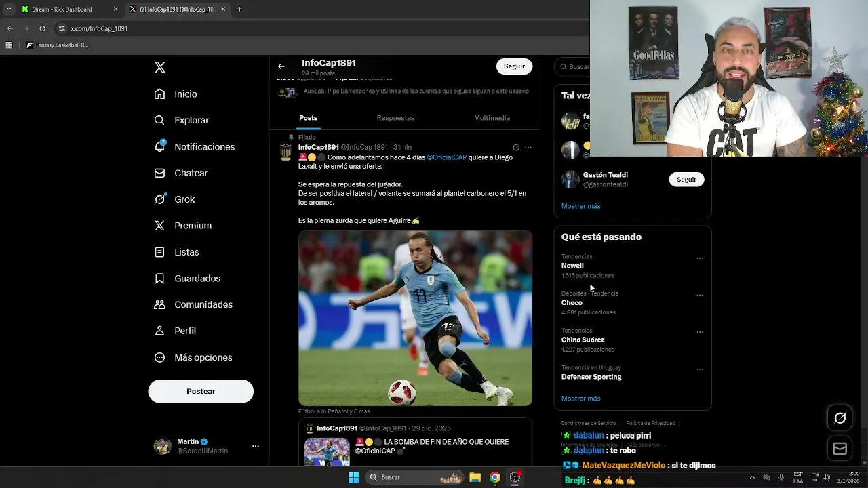The height and width of the screenshot is (488, 868).
Task: Switch to the Respuestas tab
Action: click(x=395, y=118)
